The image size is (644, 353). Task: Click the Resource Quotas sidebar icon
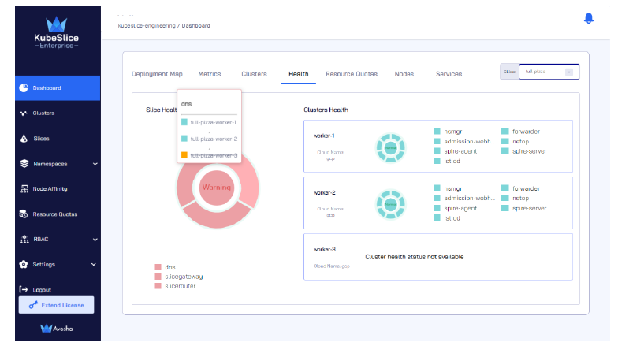[x=24, y=214]
